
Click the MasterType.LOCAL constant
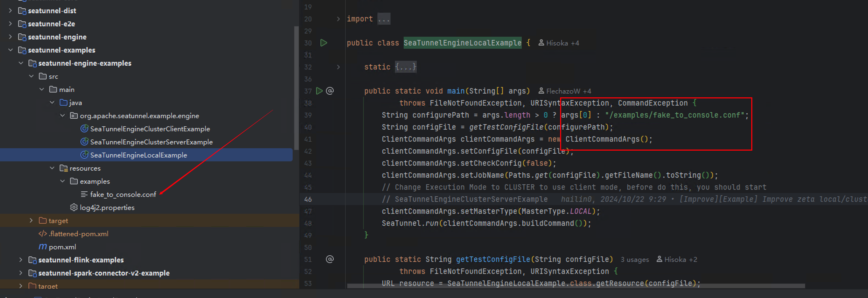[557, 211]
